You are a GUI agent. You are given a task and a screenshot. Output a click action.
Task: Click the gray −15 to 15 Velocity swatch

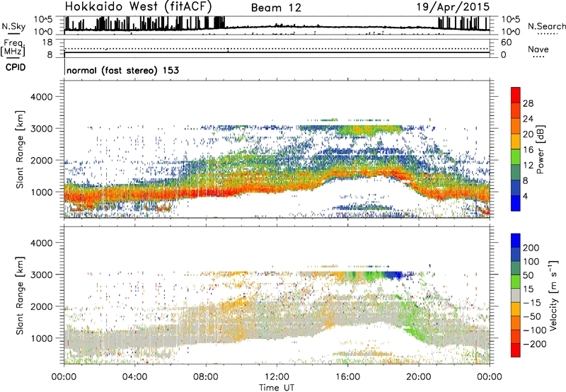[x=516, y=295]
